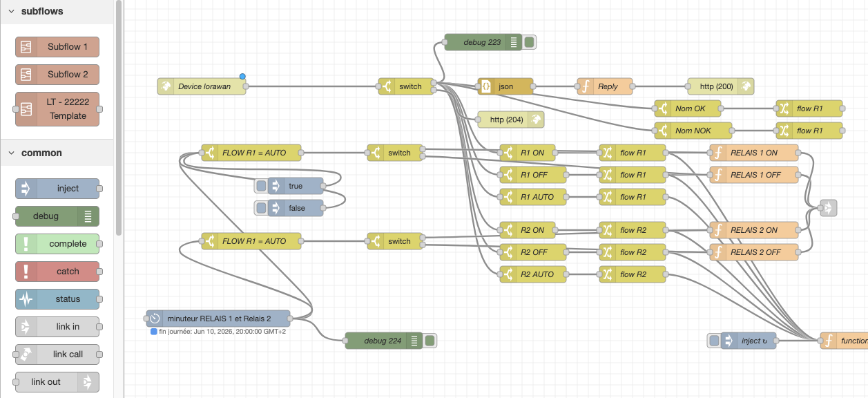Pick the status node in palette

pos(57,299)
